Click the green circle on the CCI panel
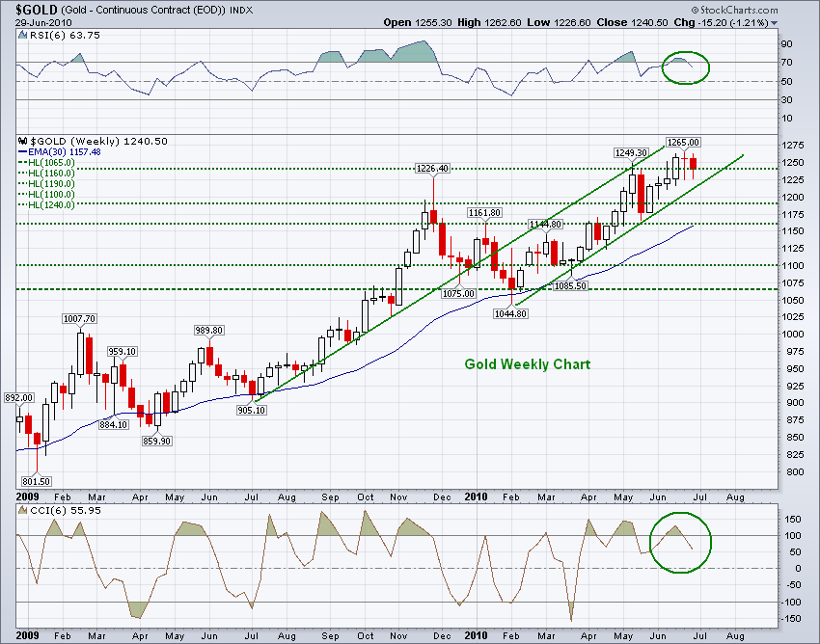This screenshot has width=820, height=644. point(682,543)
